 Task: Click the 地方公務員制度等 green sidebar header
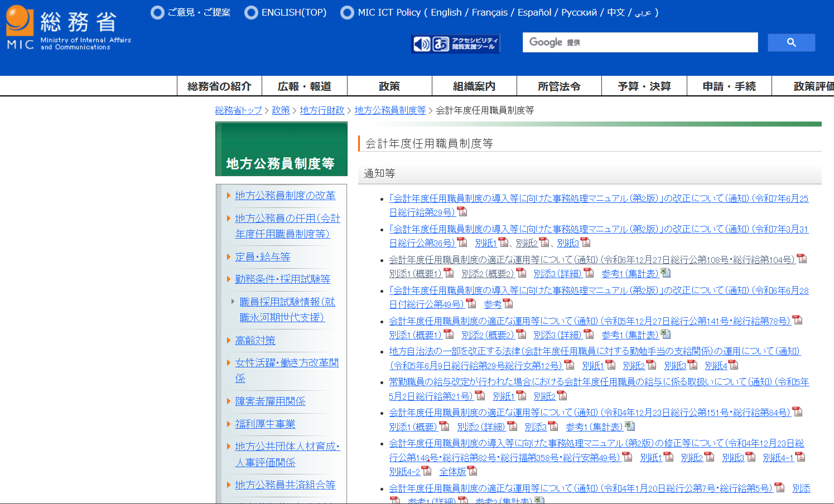pyautogui.click(x=281, y=149)
